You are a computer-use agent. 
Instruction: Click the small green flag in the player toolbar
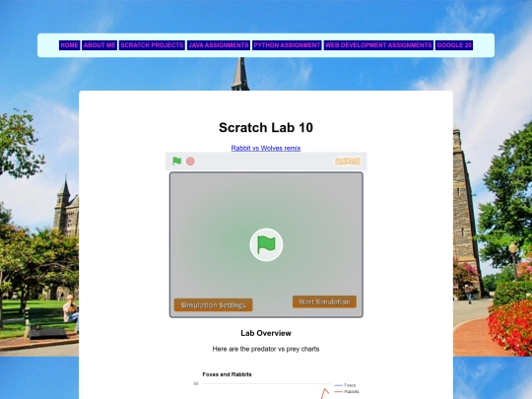176,162
